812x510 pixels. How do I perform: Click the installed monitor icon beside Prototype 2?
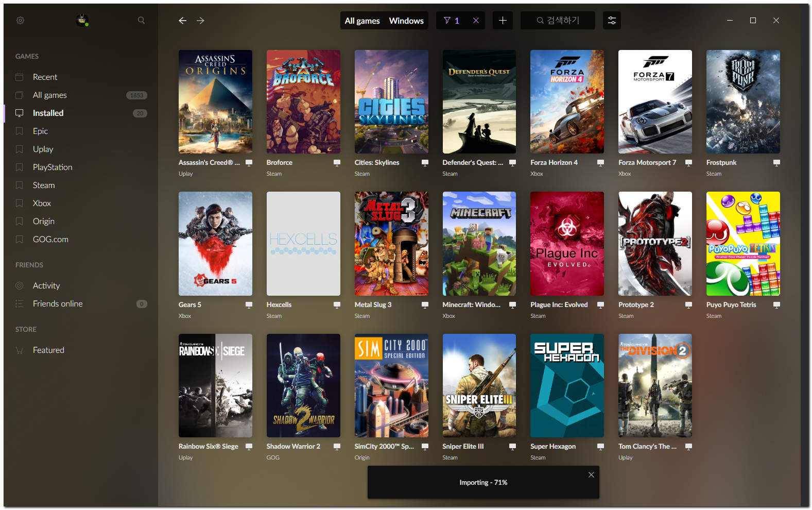pyautogui.click(x=688, y=305)
